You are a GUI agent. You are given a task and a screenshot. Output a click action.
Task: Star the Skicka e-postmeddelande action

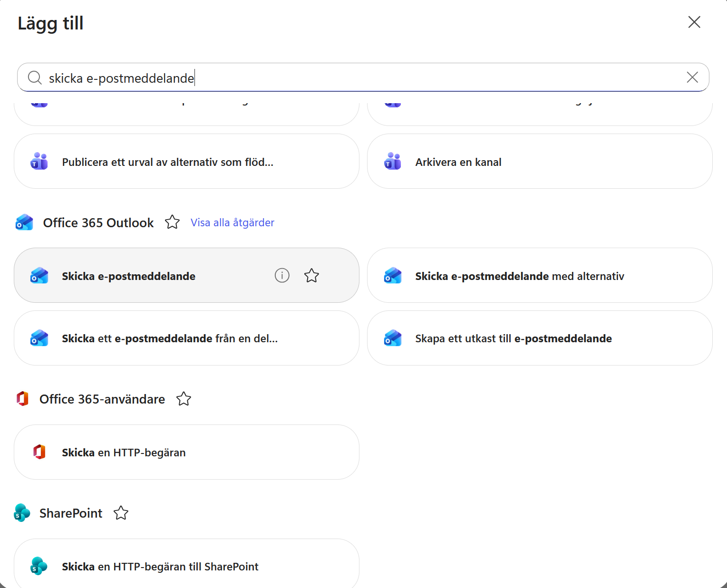coord(311,275)
